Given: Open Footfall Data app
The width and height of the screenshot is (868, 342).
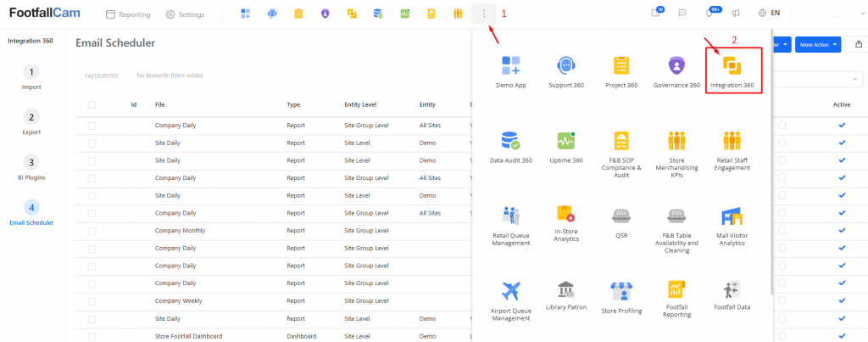Looking at the screenshot, I should point(732,295).
